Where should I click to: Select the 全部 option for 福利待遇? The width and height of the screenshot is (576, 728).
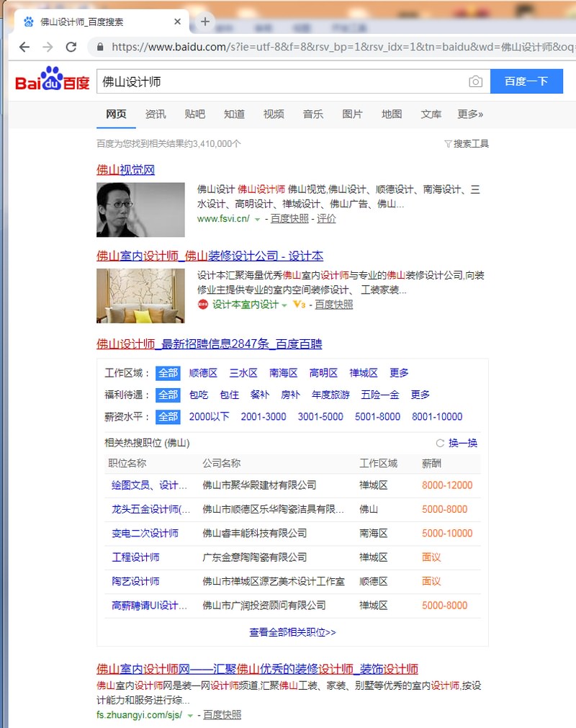(x=168, y=395)
